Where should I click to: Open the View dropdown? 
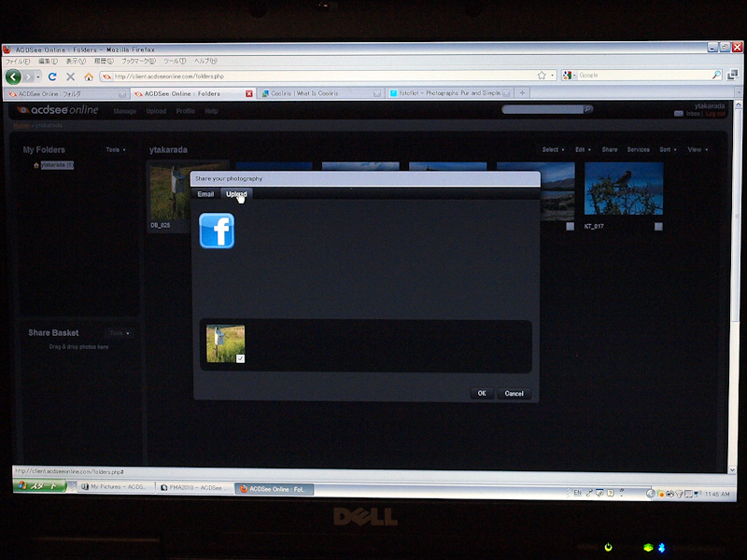(x=698, y=149)
